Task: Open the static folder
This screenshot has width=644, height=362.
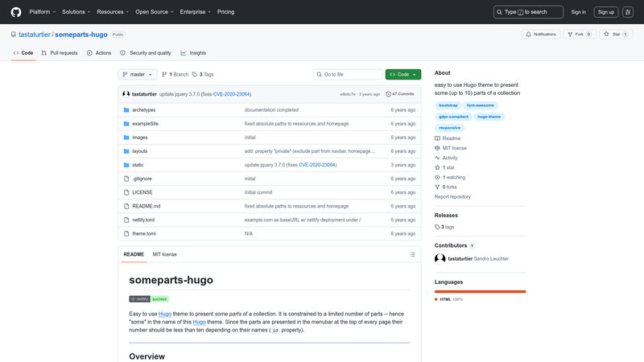Action: tap(138, 165)
